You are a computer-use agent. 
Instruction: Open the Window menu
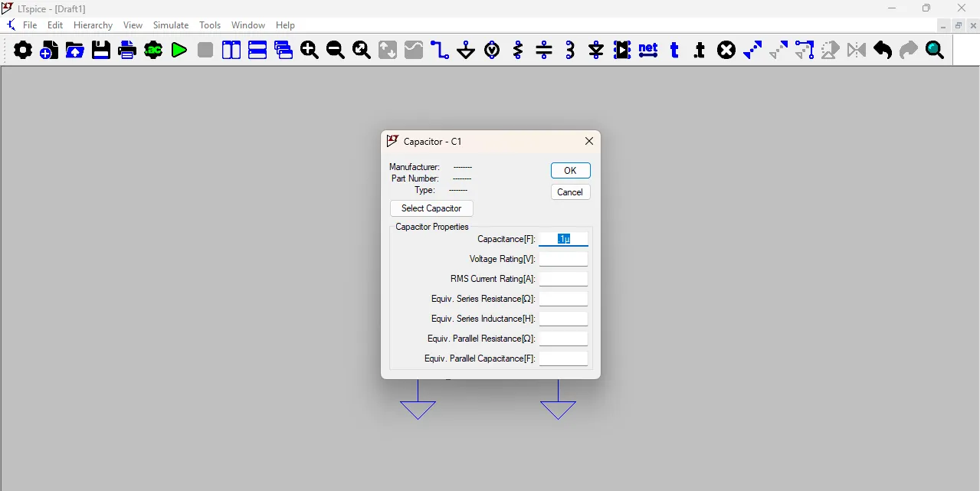pyautogui.click(x=248, y=25)
